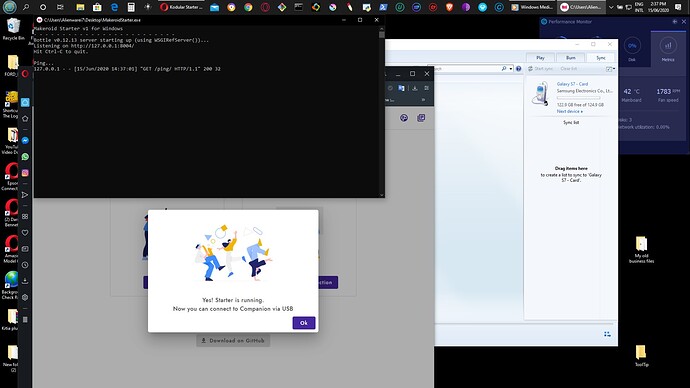Click Media Player help icon
Image resolution: width=690 pixels, height=388 pixels.
[518, 69]
